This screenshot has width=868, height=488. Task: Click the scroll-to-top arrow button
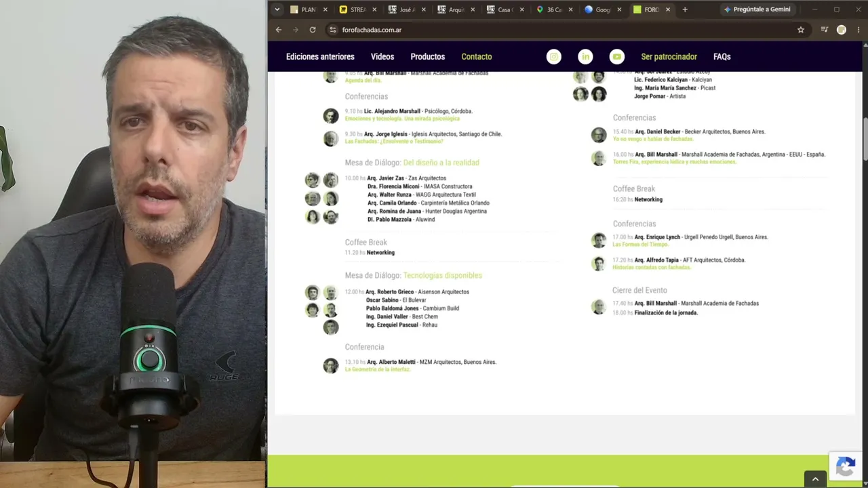pos(815,479)
